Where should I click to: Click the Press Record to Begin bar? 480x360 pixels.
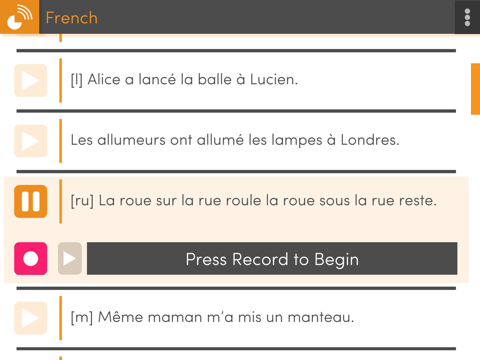(272, 259)
